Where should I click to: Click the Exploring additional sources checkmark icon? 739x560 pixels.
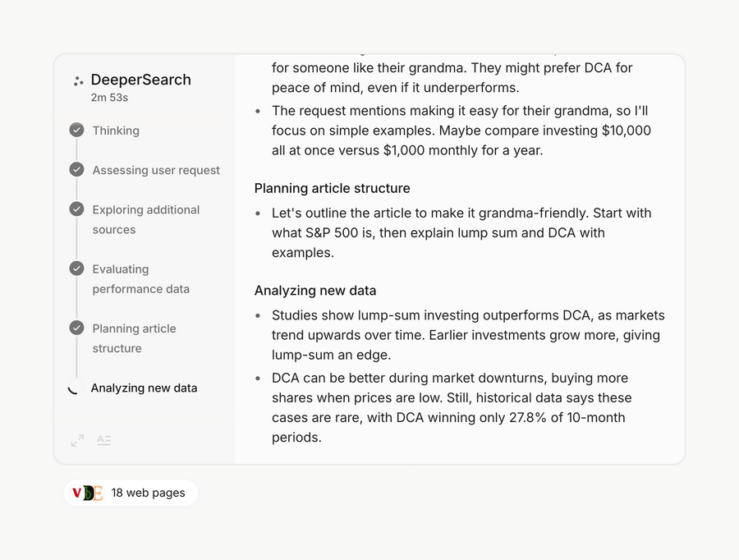(x=76, y=209)
